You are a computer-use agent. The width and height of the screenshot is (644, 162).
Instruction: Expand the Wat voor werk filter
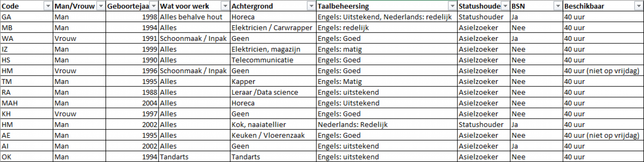tap(225, 6)
